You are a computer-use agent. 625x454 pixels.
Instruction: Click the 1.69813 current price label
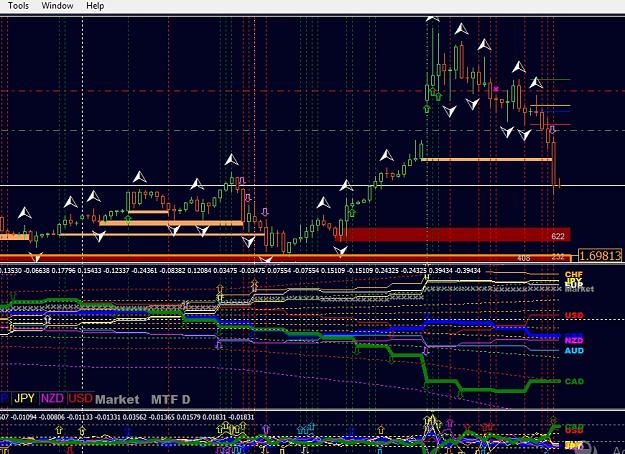coord(600,255)
